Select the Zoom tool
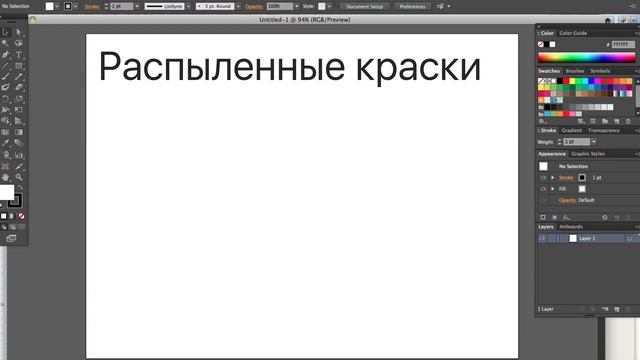Screen dimensions: 640x360 (x=19, y=177)
